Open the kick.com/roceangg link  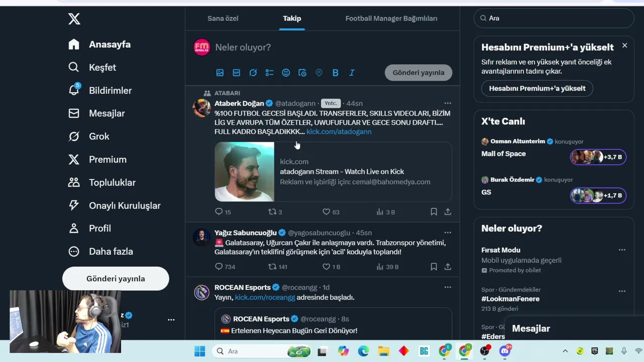[265, 297]
